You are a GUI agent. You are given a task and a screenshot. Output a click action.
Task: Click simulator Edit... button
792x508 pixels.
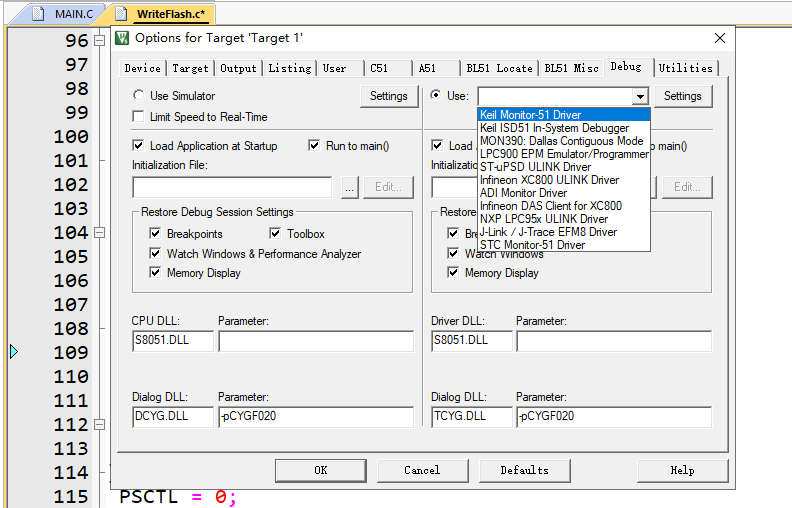click(388, 187)
